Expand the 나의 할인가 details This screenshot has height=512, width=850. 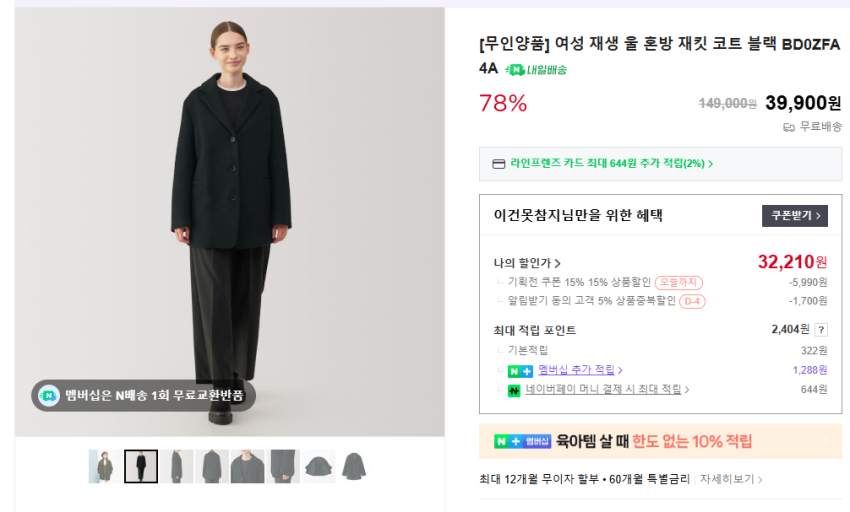tap(527, 263)
